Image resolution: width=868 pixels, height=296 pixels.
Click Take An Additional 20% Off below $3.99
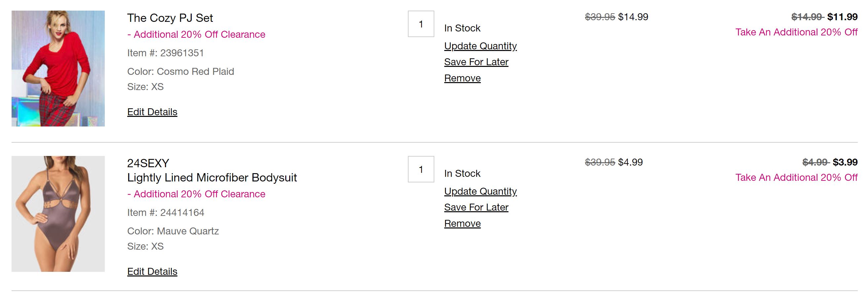point(796,177)
